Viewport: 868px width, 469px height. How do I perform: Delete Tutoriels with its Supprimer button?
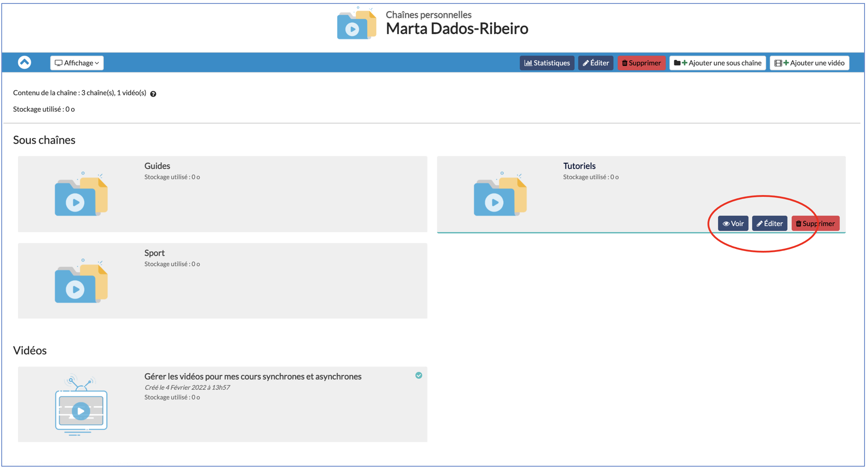[x=815, y=223]
